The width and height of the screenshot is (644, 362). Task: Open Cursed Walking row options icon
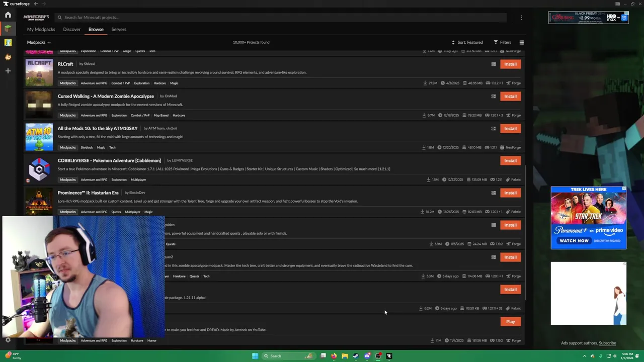(494, 96)
